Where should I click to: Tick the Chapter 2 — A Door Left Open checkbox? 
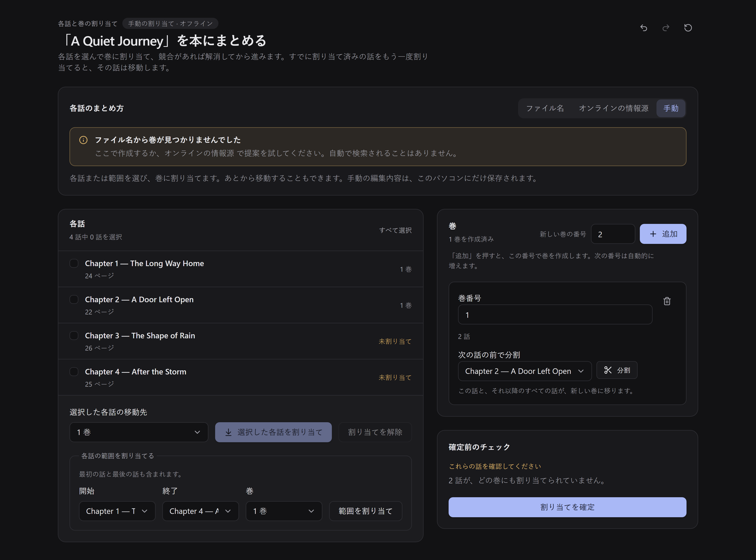74,299
